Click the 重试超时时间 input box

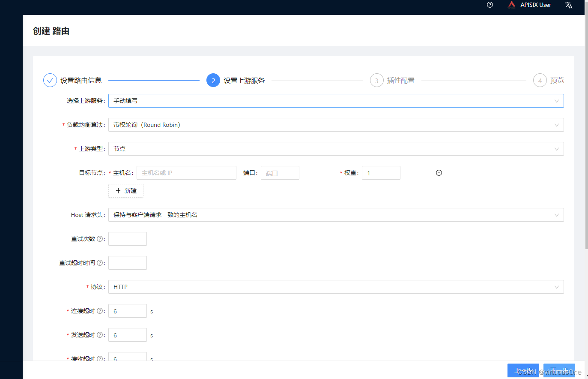[128, 263]
